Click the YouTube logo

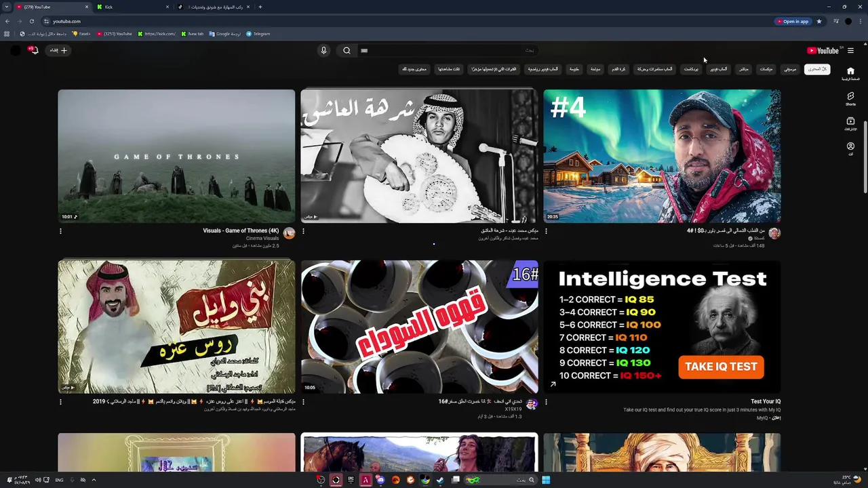[823, 50]
